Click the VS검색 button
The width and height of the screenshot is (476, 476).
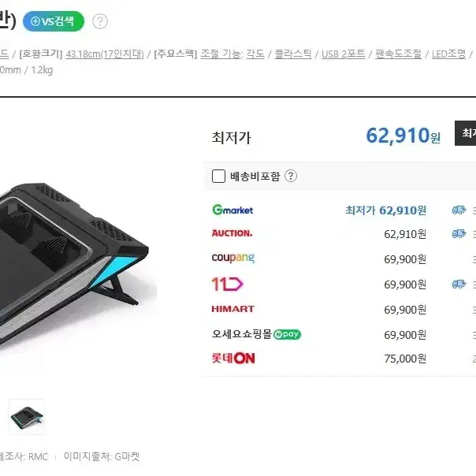point(54,21)
